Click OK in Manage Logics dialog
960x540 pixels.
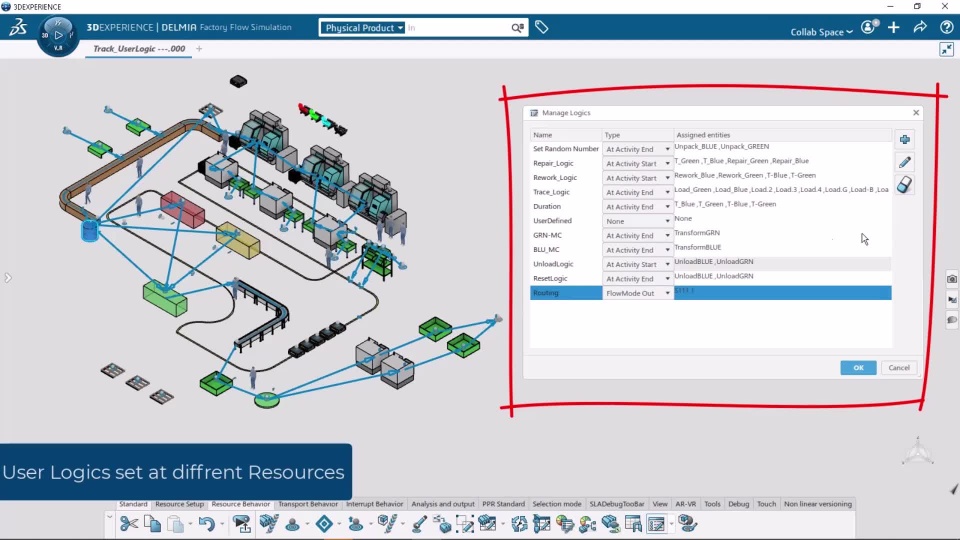(x=858, y=367)
